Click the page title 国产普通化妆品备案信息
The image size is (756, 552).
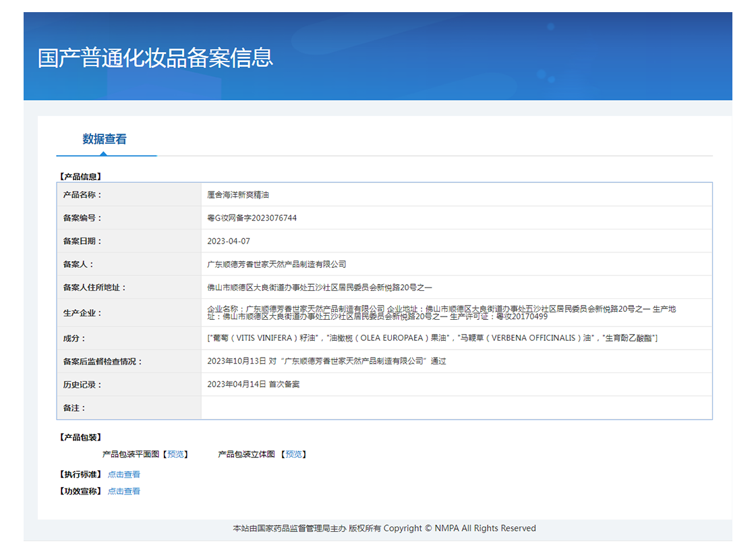click(x=156, y=57)
